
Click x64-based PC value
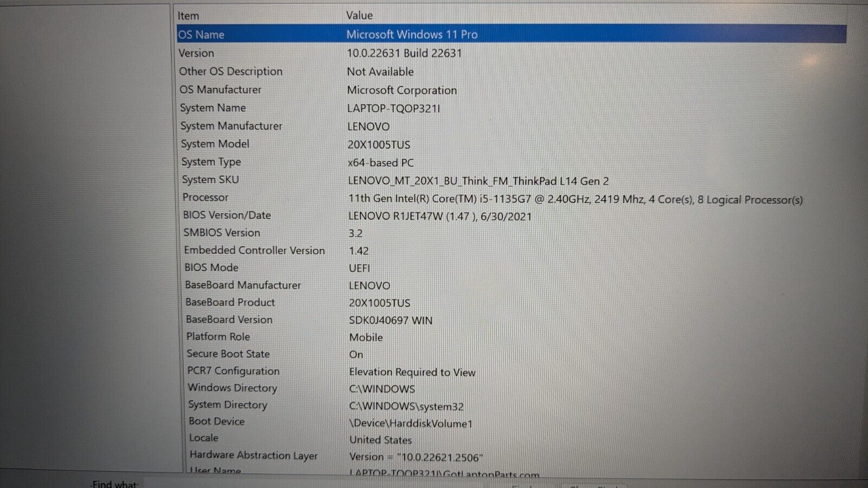click(381, 163)
